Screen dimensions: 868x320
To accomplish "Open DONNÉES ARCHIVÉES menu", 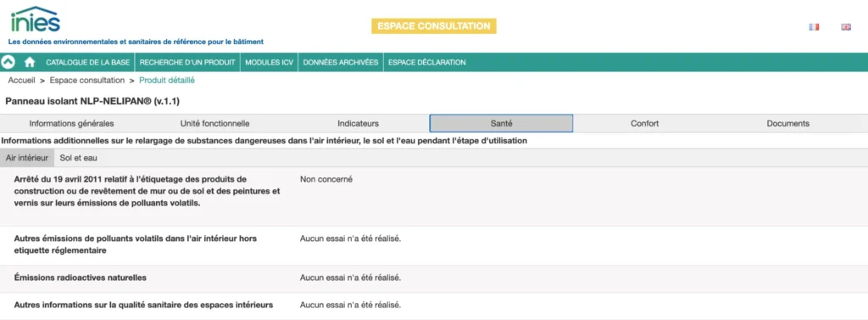I will [341, 63].
